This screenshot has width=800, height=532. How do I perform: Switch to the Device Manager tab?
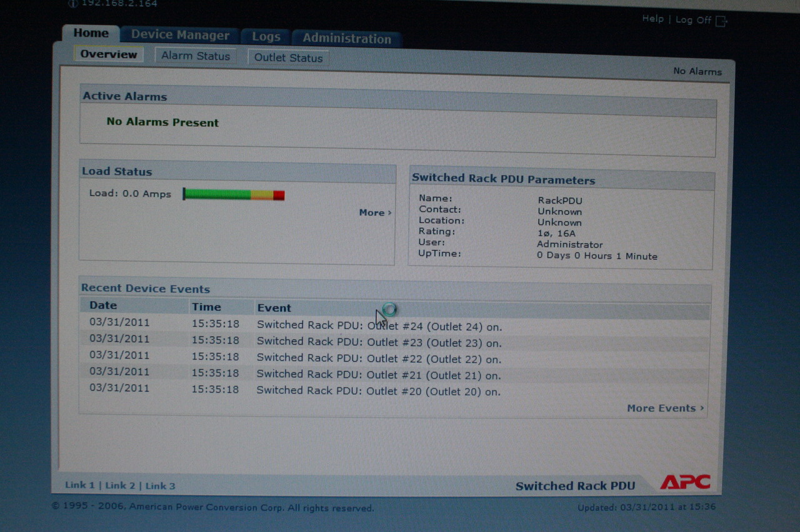180,35
